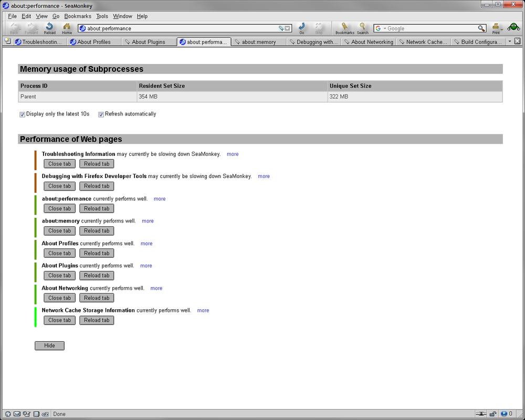Image resolution: width=525 pixels, height=420 pixels.
Task: Open the File menu
Action: 12,16
